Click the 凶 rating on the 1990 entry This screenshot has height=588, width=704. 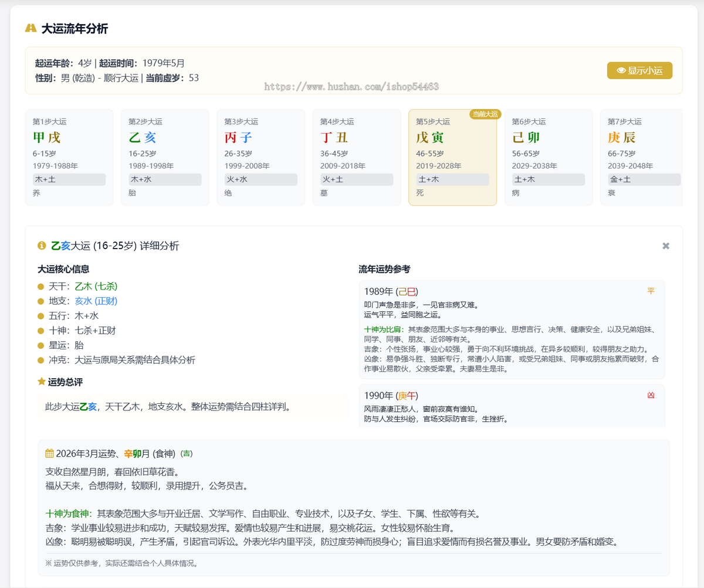tap(651, 395)
